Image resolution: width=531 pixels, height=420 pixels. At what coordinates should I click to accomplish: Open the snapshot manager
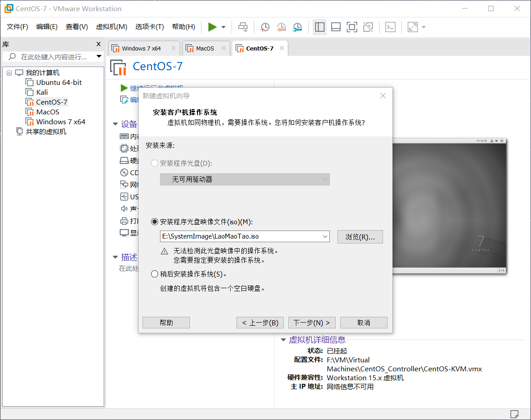click(x=297, y=27)
